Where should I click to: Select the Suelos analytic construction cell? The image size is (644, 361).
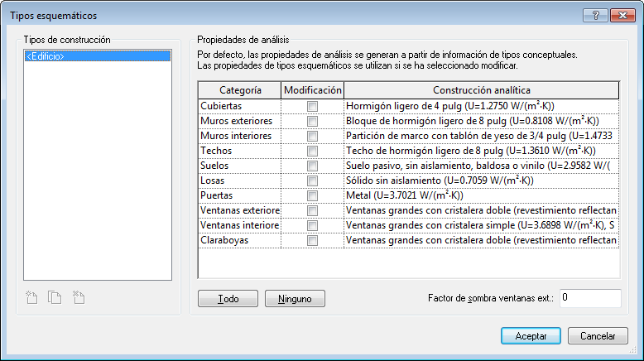481,166
